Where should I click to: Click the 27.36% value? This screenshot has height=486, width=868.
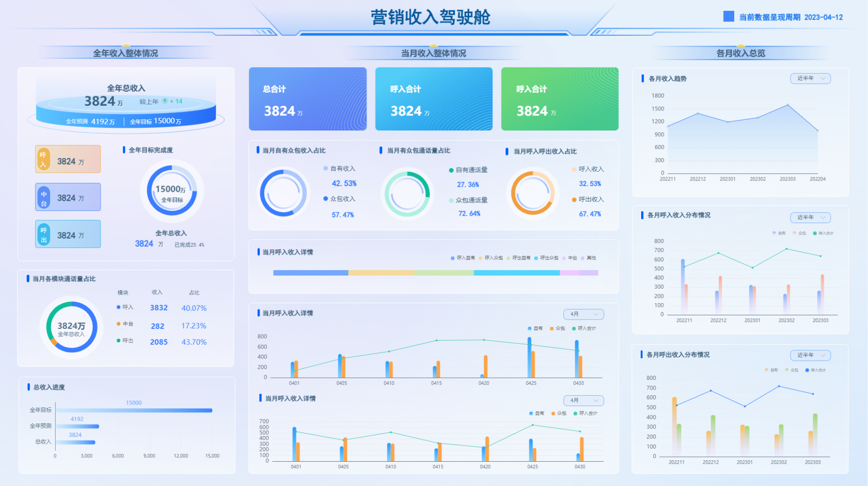click(x=468, y=184)
